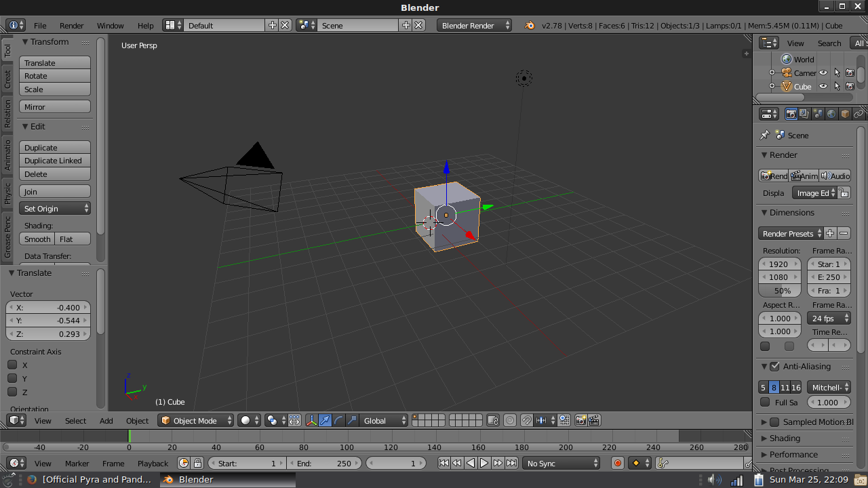Enable the rotate manipulator

[338, 420]
